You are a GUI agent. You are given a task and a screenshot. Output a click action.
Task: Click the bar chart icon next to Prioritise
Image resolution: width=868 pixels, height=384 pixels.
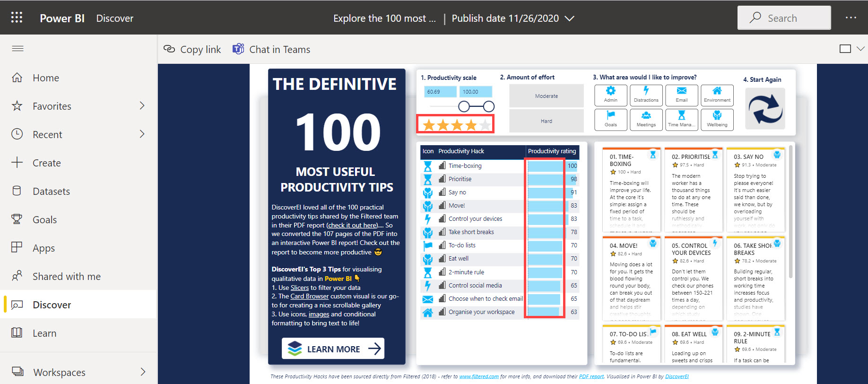pos(442,179)
